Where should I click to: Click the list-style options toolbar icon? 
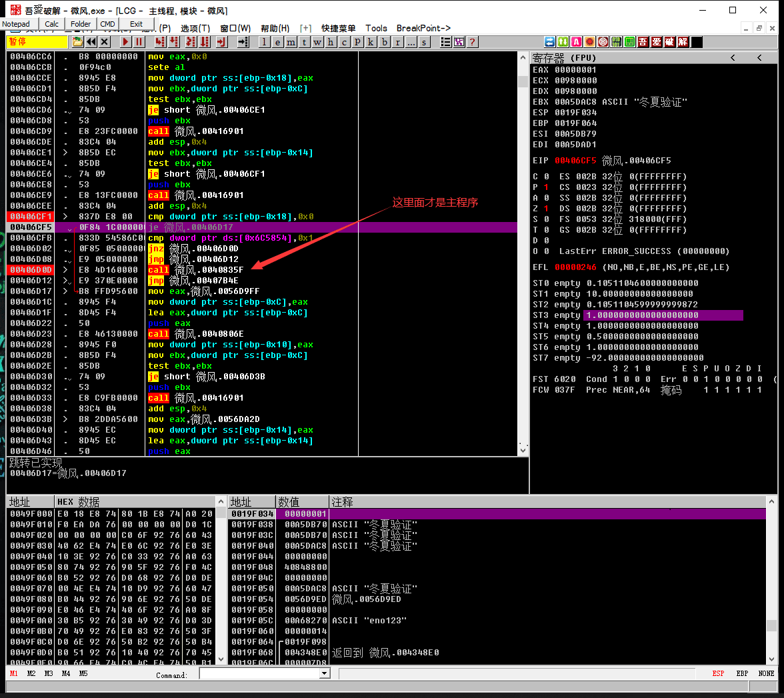click(445, 42)
